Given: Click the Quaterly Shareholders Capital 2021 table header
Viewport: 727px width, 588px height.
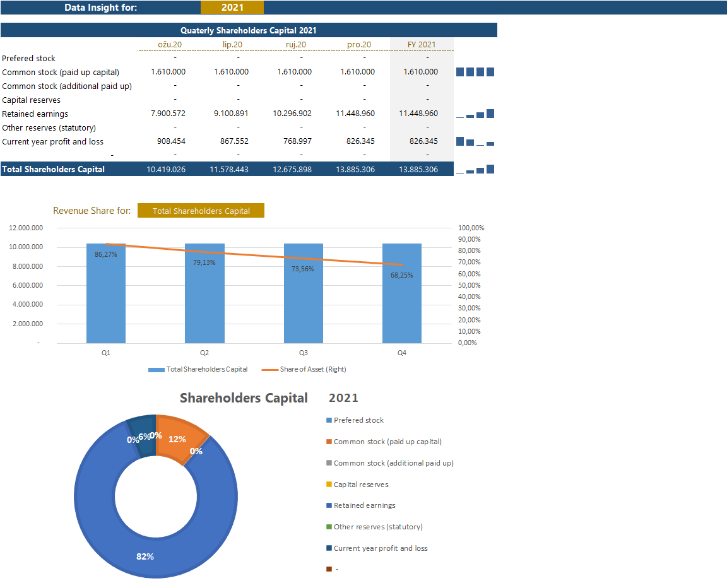Looking at the screenshot, I should pos(248,30).
